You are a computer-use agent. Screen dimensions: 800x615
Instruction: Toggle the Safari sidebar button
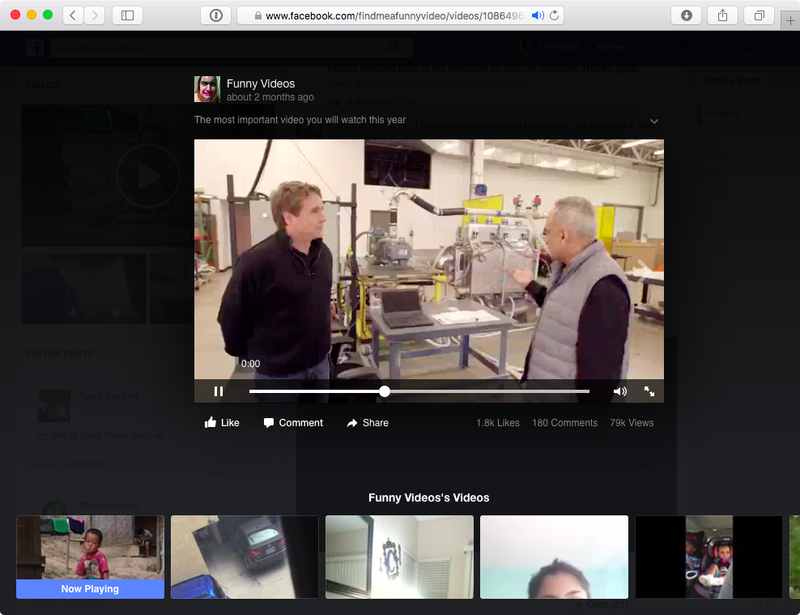127,15
